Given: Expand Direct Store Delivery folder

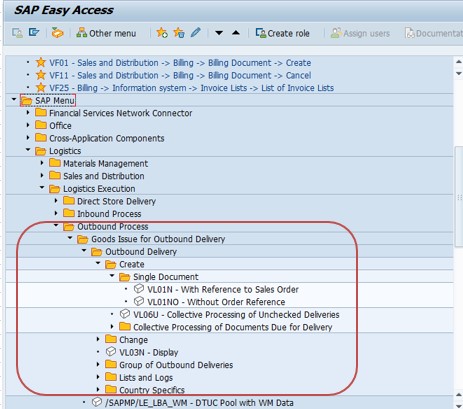Looking at the screenshot, I should click(x=56, y=200).
